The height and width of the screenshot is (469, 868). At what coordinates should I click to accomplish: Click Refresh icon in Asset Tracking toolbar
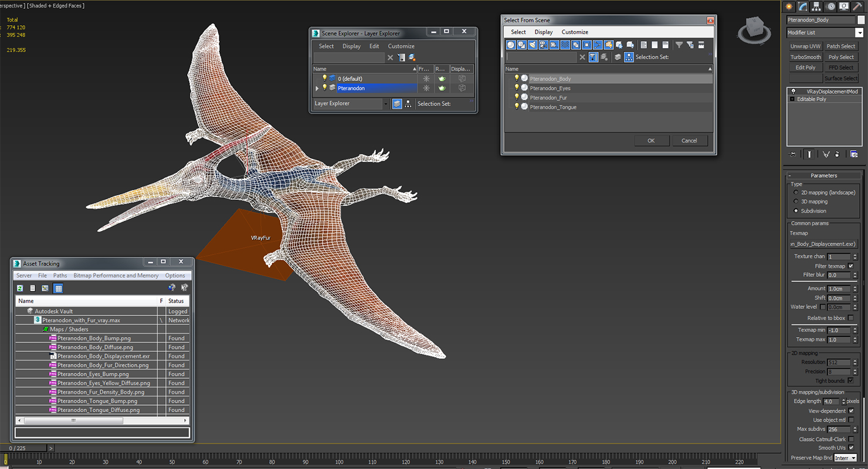tap(20, 288)
